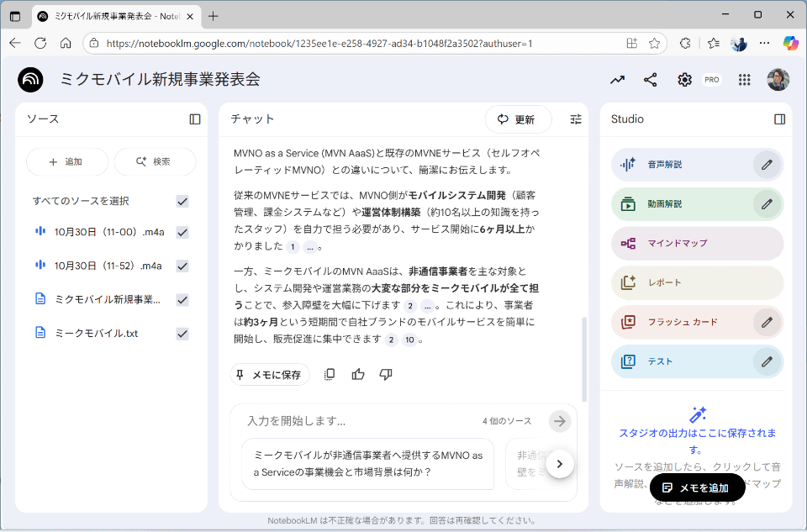Open a new browser tab
Viewport: 807px width, 532px height.
tap(213, 17)
